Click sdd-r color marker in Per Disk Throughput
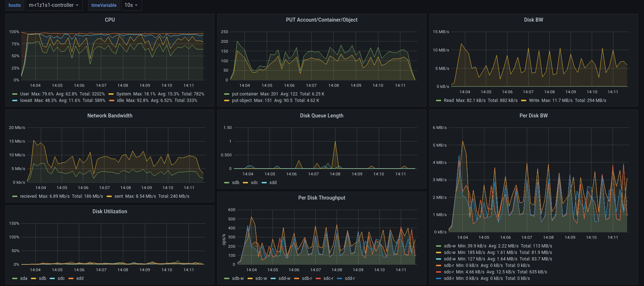The width and height of the screenshot is (644, 286). (x=339, y=278)
